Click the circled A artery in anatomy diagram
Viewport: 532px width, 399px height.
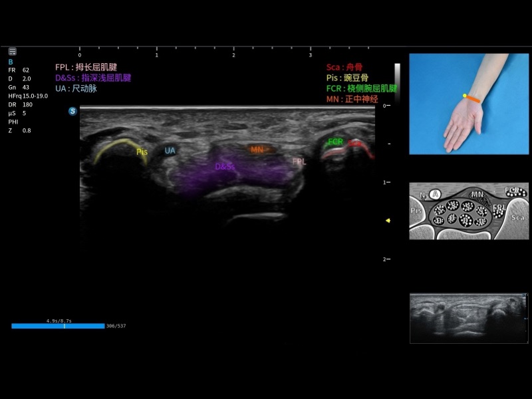pos(436,194)
